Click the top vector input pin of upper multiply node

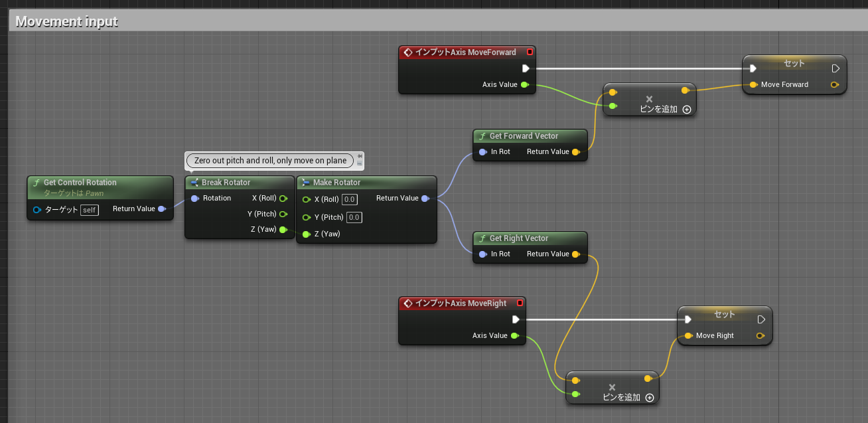pos(613,92)
